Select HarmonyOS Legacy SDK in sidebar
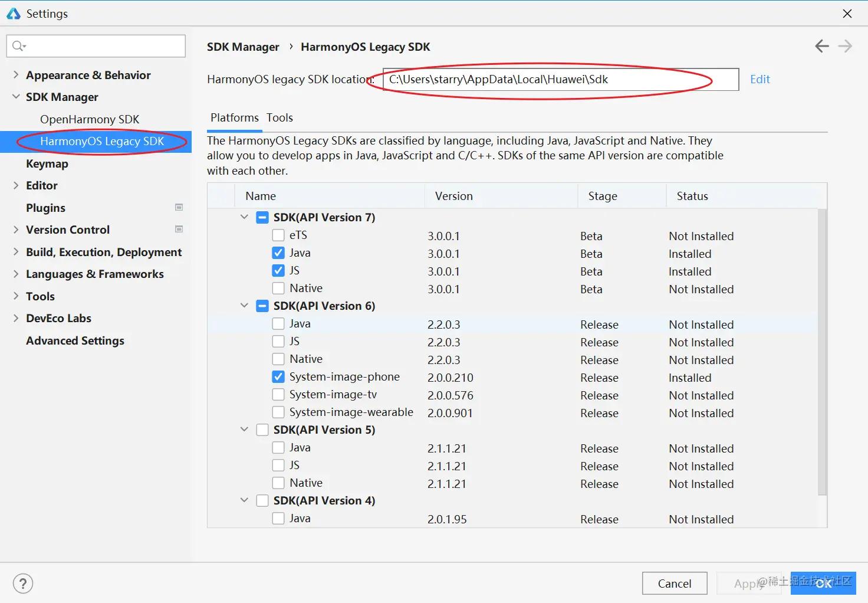868x603 pixels. coord(96,142)
